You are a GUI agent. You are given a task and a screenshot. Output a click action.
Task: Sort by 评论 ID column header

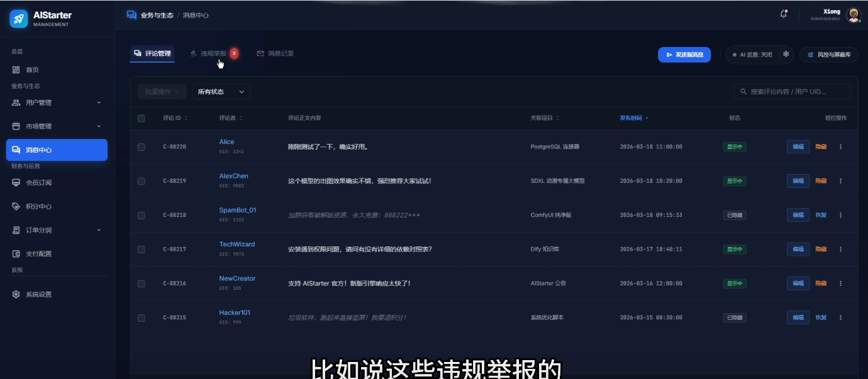(175, 118)
